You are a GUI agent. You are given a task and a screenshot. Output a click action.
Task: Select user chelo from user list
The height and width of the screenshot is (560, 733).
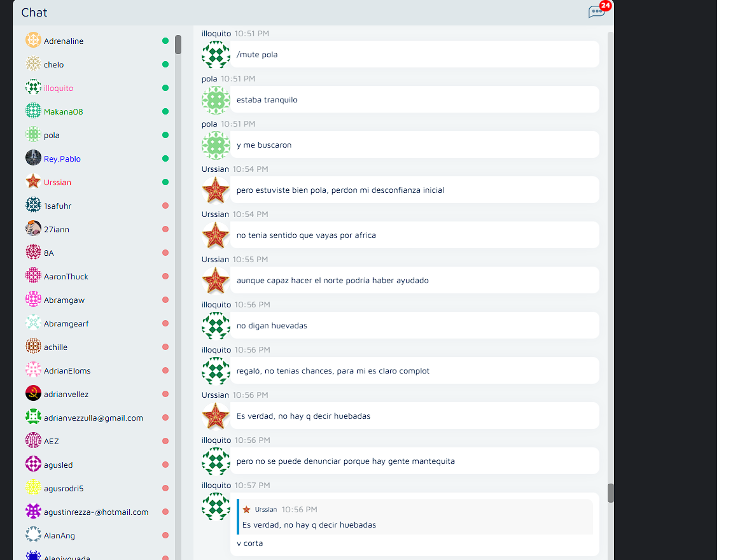53,65
